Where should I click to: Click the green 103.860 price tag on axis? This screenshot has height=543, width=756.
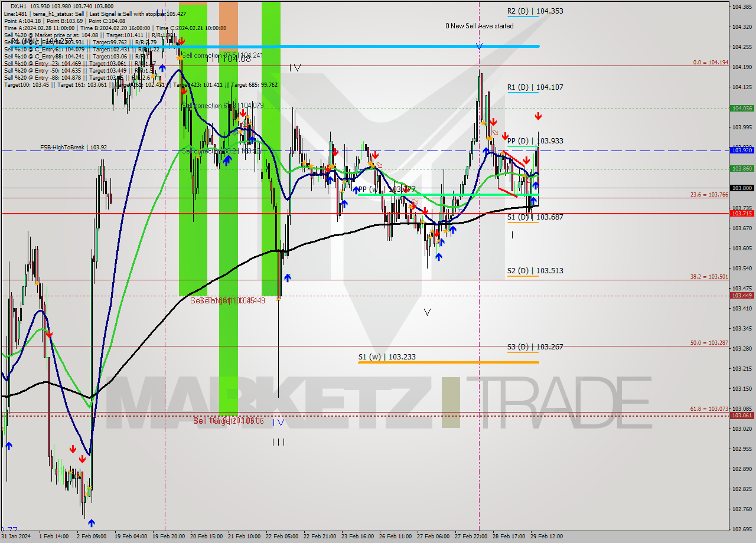click(742, 169)
